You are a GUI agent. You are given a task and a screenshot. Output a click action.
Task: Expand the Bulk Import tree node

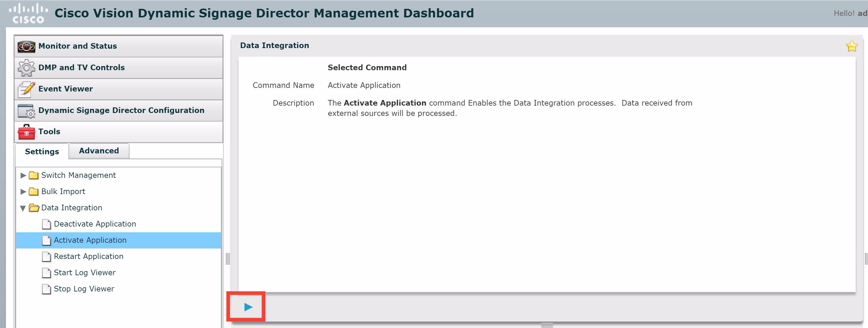coord(23,191)
